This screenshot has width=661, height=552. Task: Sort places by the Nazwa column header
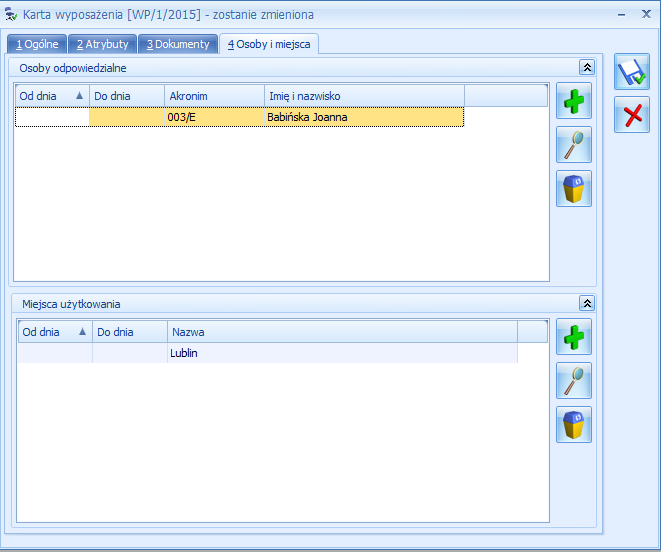tap(342, 332)
